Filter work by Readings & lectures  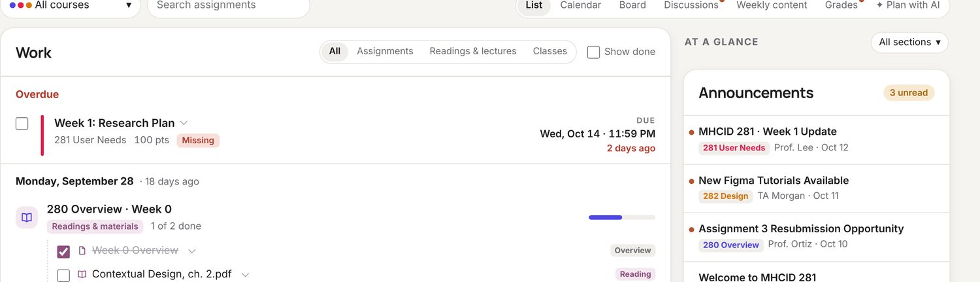point(473,51)
